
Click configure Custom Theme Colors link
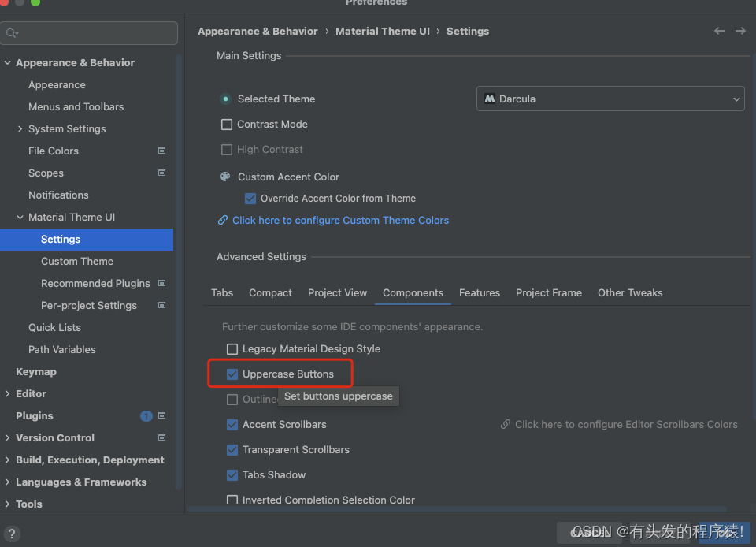[340, 221]
